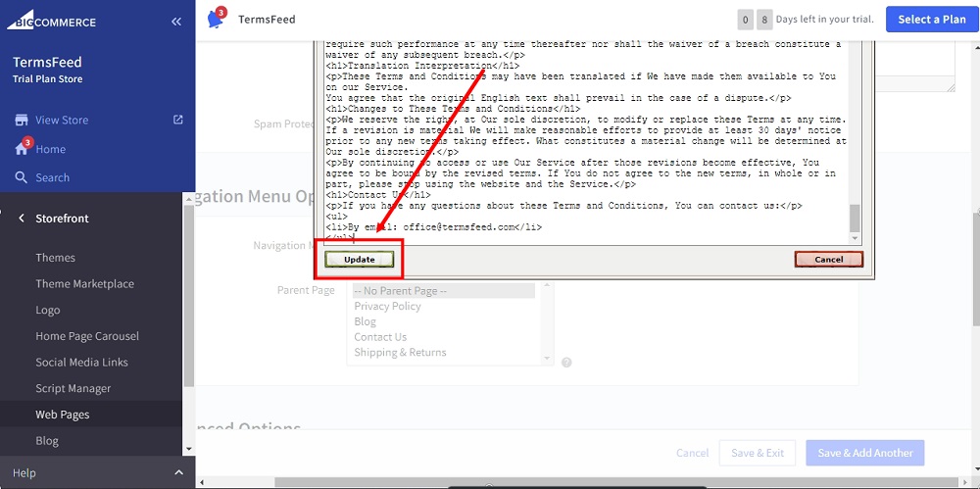Select No Parent Page option

443,291
